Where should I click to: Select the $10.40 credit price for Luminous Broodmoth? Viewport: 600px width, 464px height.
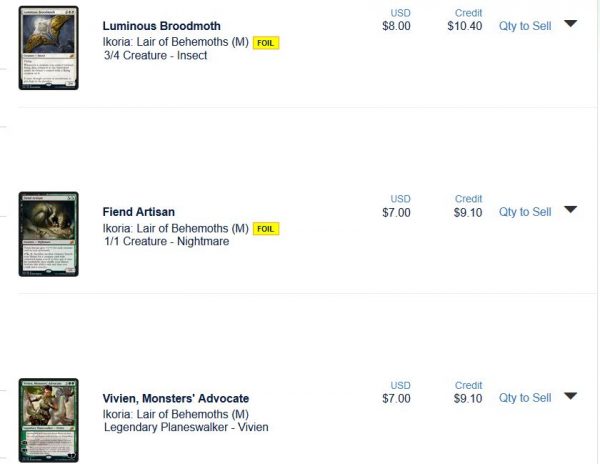468,26
